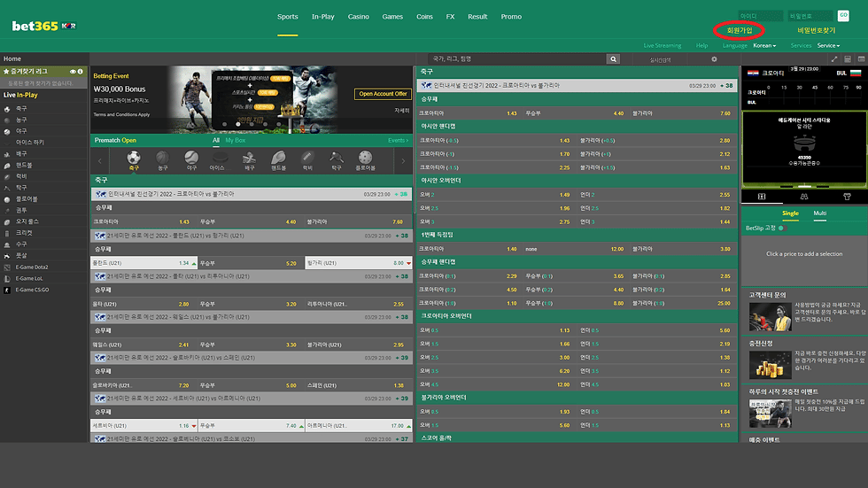Show the pitch view icon in match tracker

pos(762,197)
